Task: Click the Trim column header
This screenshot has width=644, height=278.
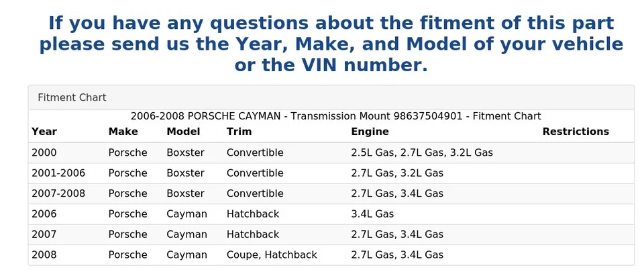Action: 239,132
